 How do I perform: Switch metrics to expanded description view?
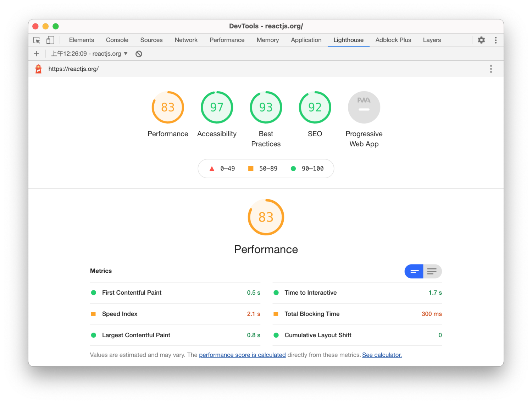coord(432,271)
